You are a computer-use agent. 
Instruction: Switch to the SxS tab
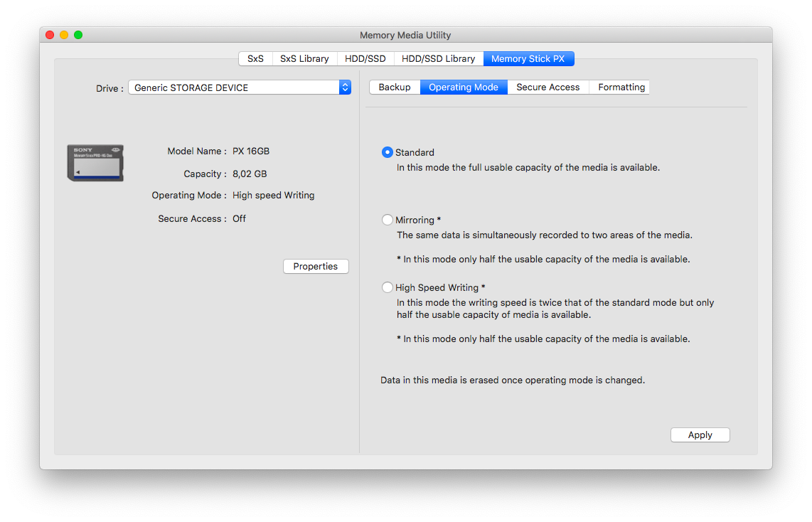pyautogui.click(x=255, y=58)
